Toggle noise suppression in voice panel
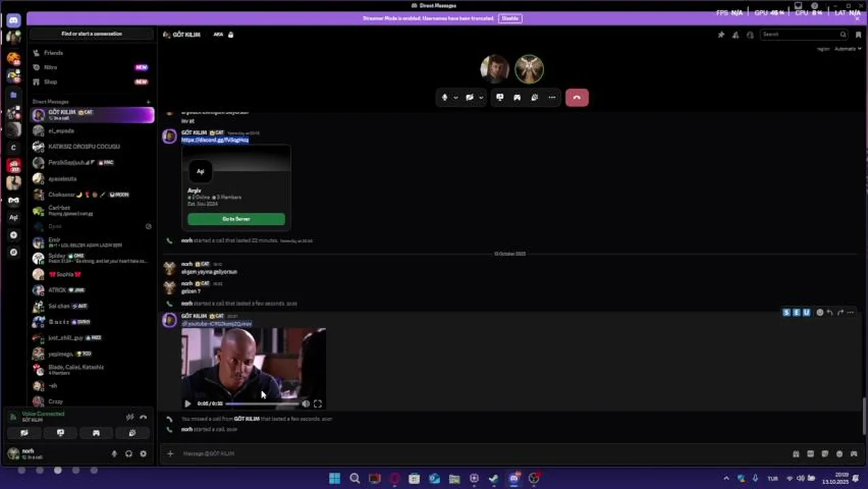The width and height of the screenshot is (868, 489). tap(130, 417)
